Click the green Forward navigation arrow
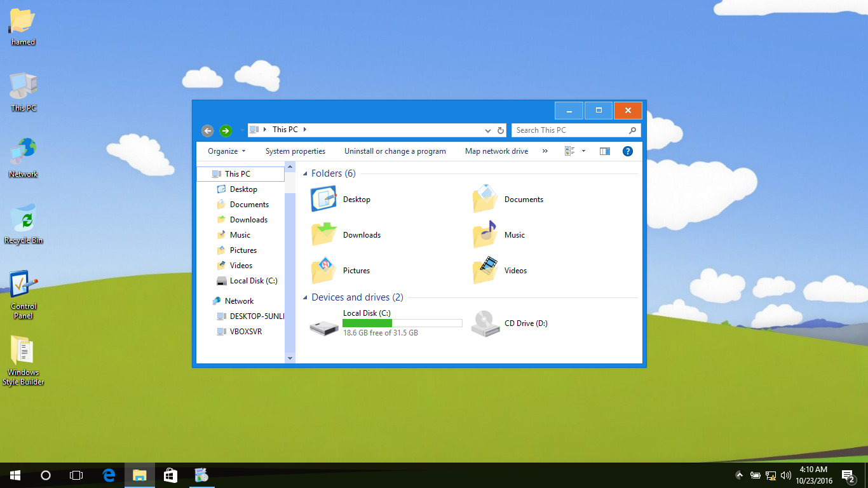 pyautogui.click(x=226, y=130)
